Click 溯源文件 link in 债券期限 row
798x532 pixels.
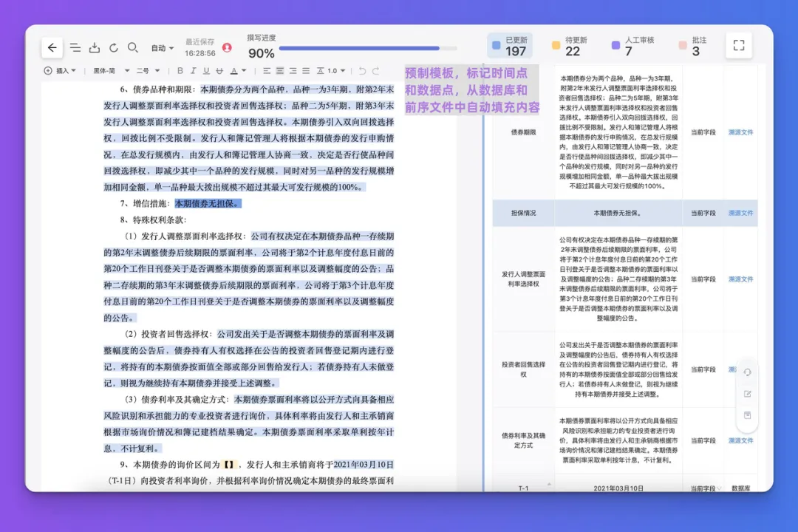[x=740, y=132]
